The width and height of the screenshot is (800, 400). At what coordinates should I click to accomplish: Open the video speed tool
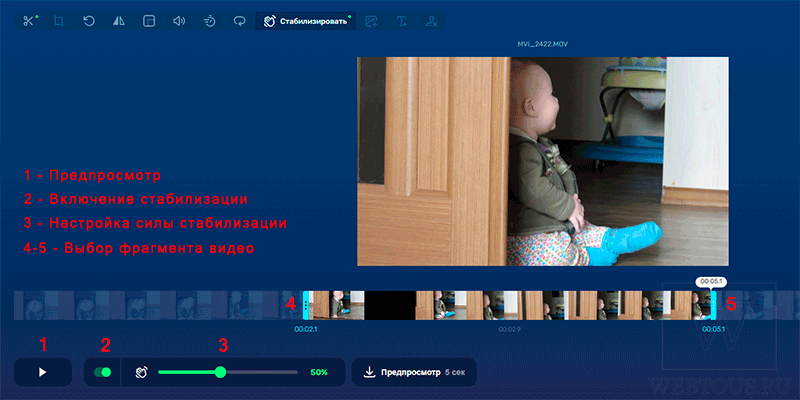(209, 21)
